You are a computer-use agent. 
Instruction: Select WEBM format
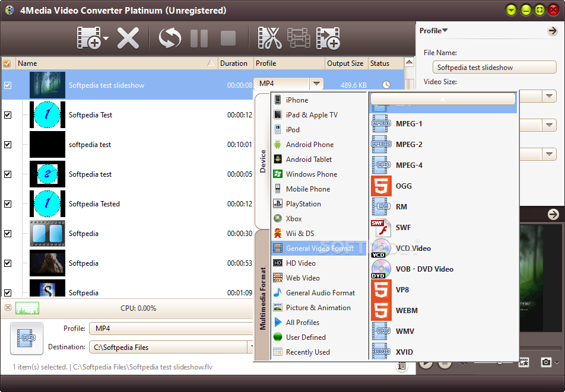(443, 311)
